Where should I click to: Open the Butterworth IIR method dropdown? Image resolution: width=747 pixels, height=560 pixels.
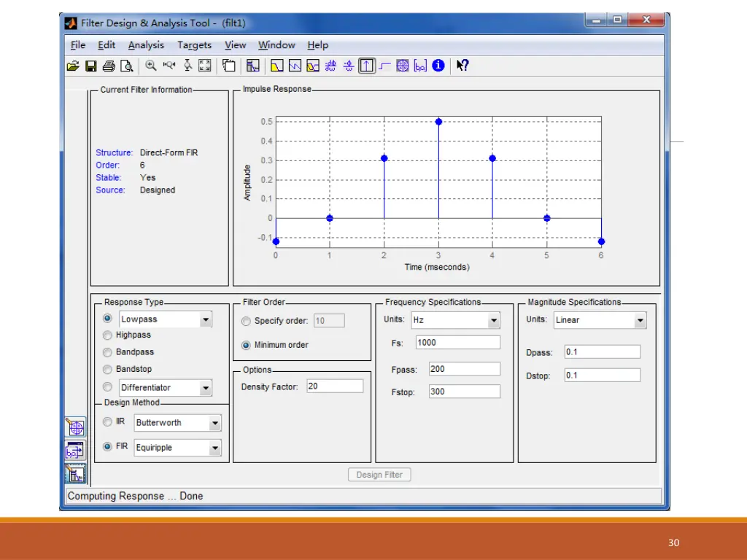tap(215, 423)
